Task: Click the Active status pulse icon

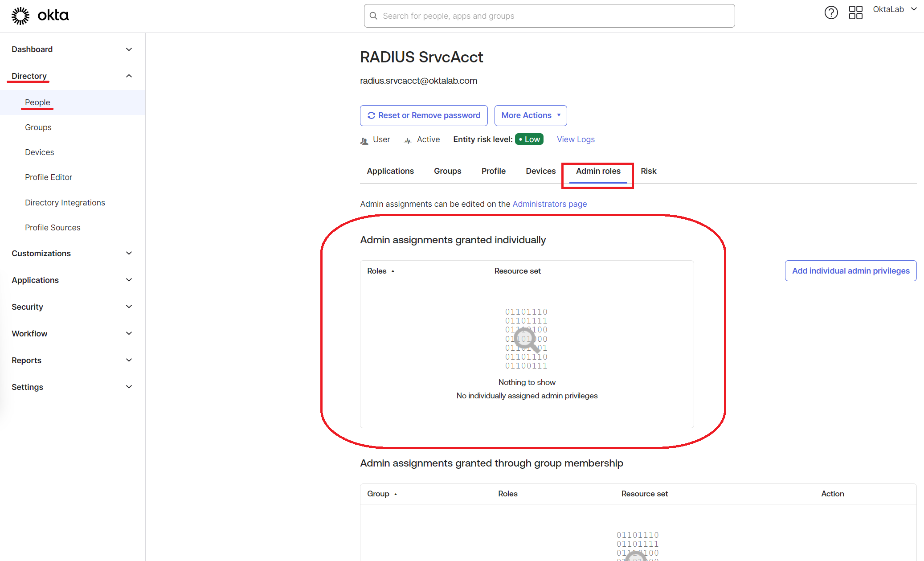Action: click(x=407, y=139)
